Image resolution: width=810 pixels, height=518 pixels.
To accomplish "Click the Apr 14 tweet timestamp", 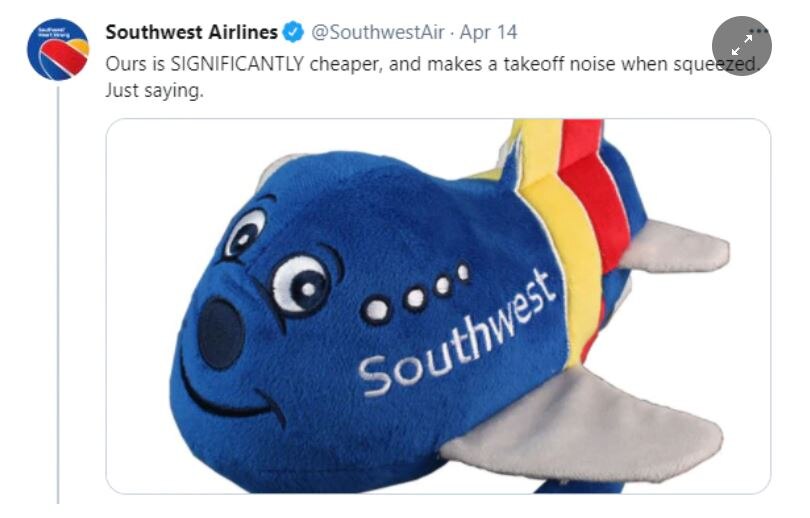I will coord(488,33).
